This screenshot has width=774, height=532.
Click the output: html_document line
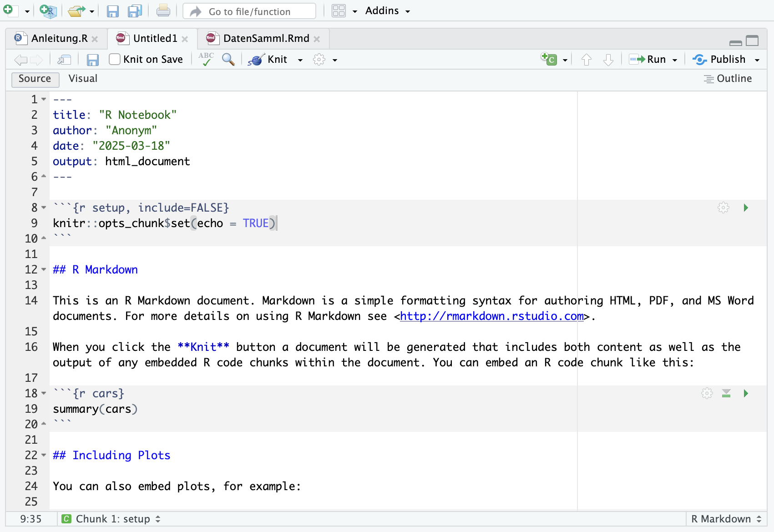pyautogui.click(x=121, y=161)
